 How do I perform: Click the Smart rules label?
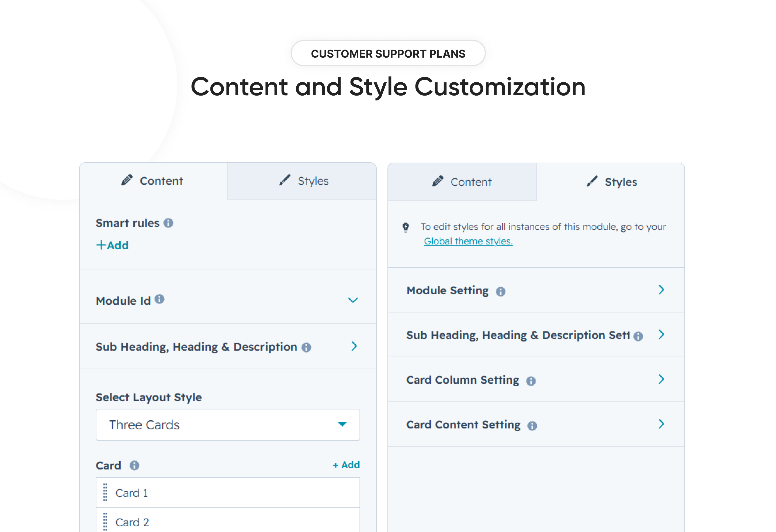click(127, 223)
